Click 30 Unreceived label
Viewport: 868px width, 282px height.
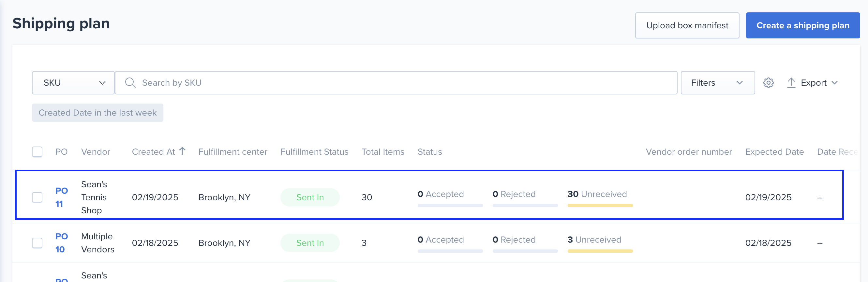(597, 194)
